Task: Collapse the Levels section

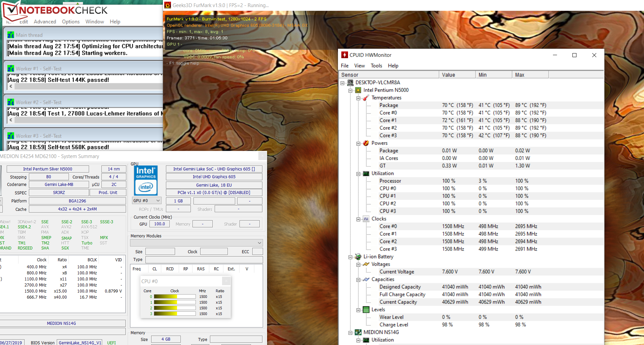Action: coord(358,310)
